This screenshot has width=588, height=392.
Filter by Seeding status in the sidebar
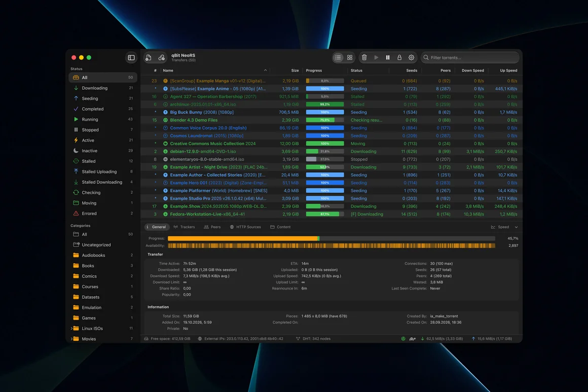[103, 98]
